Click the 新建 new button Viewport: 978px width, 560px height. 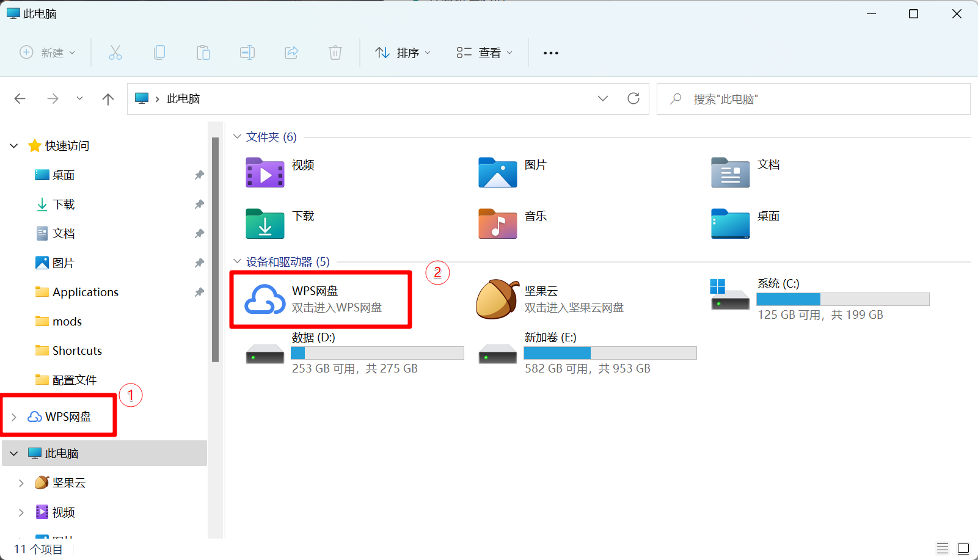click(x=48, y=53)
